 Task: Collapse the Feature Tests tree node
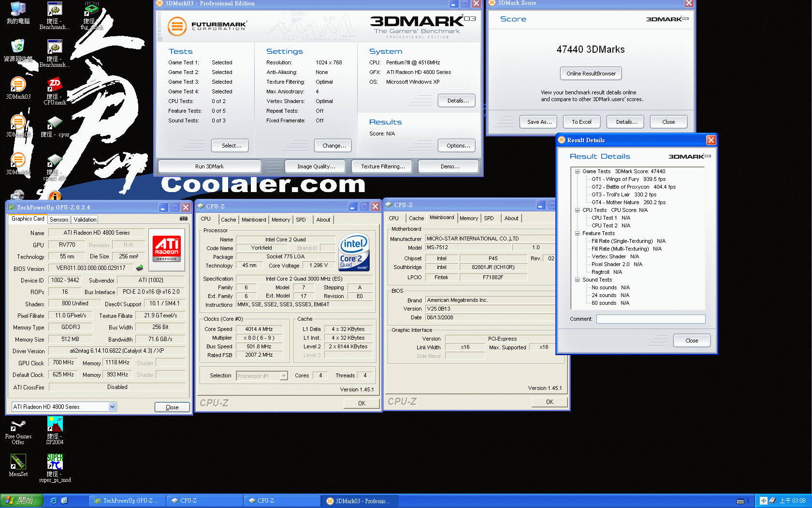coord(577,233)
